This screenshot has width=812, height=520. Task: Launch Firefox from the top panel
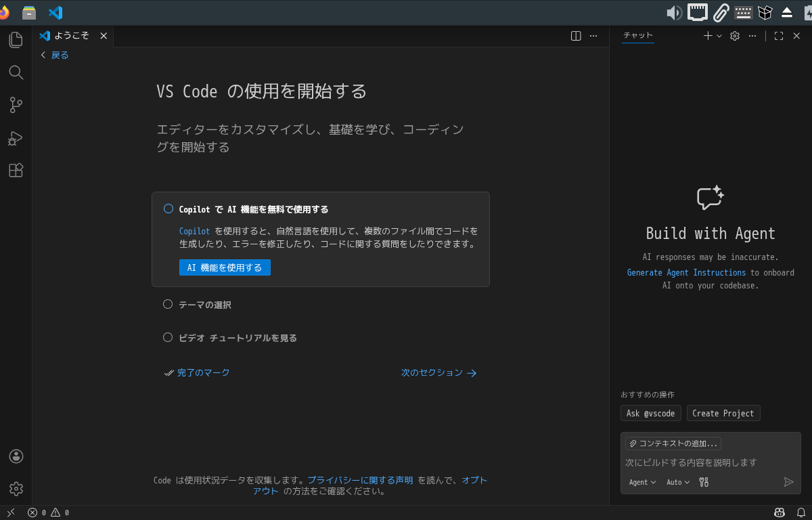[x=3, y=12]
